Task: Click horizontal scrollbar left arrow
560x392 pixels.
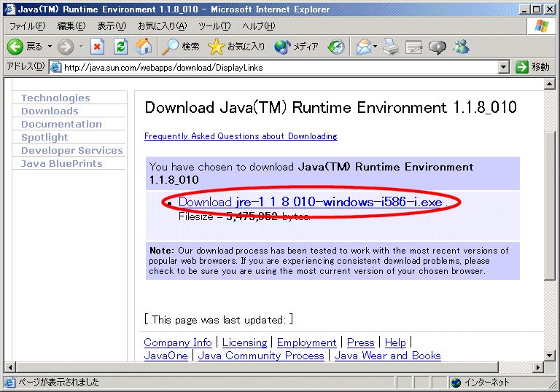Action: (10, 367)
